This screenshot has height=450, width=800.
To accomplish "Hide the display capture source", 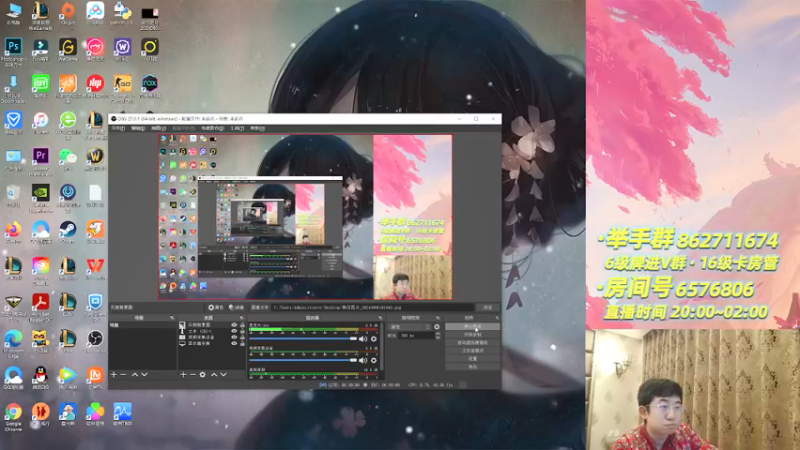I will click(x=234, y=343).
